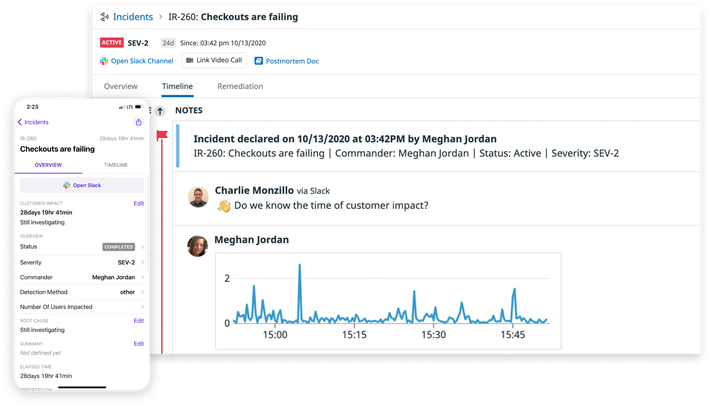The height and width of the screenshot is (407, 710).
Task: Switch to the Remediation tab
Action: [240, 87]
